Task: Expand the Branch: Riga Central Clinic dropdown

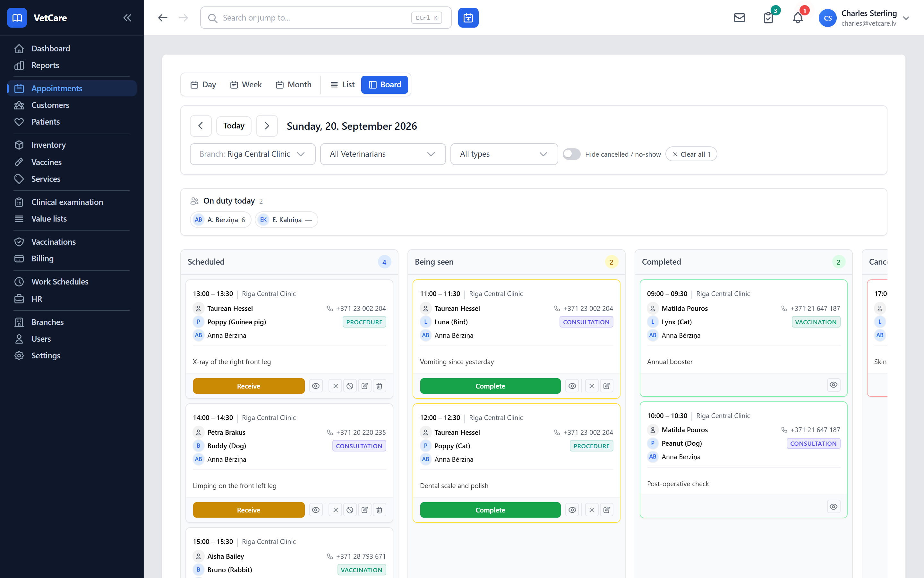Action: pos(252,154)
